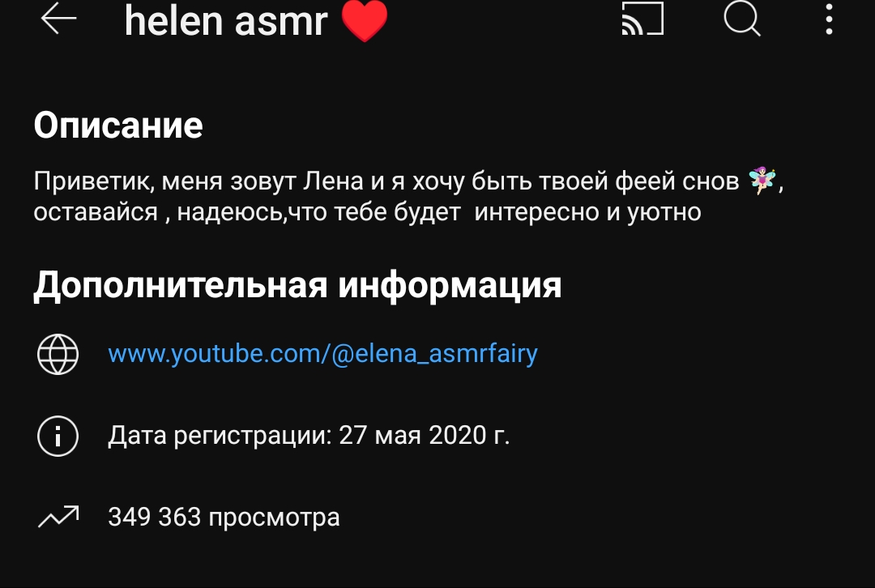The width and height of the screenshot is (875, 588).
Task: Tap the back arrow icon
Action: pyautogui.click(x=58, y=19)
